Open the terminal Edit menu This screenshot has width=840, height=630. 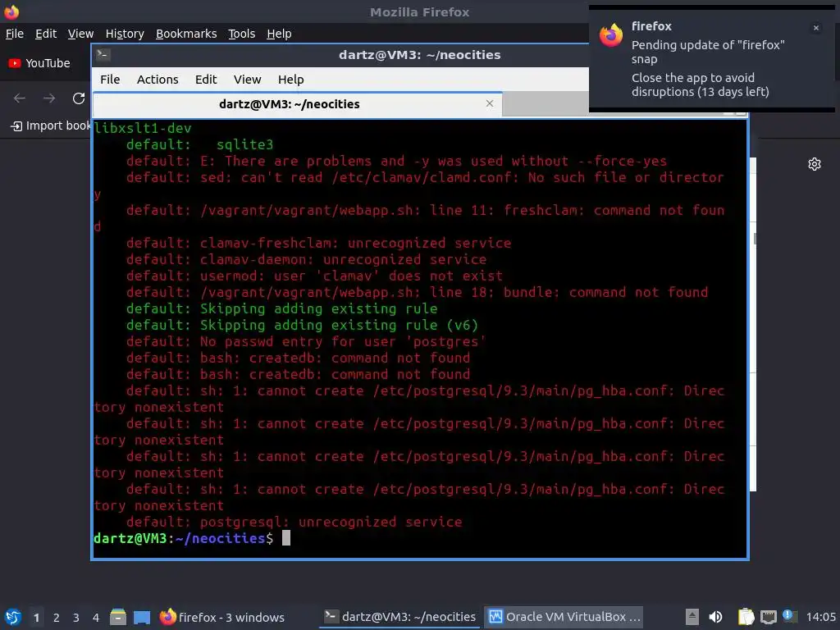point(206,80)
